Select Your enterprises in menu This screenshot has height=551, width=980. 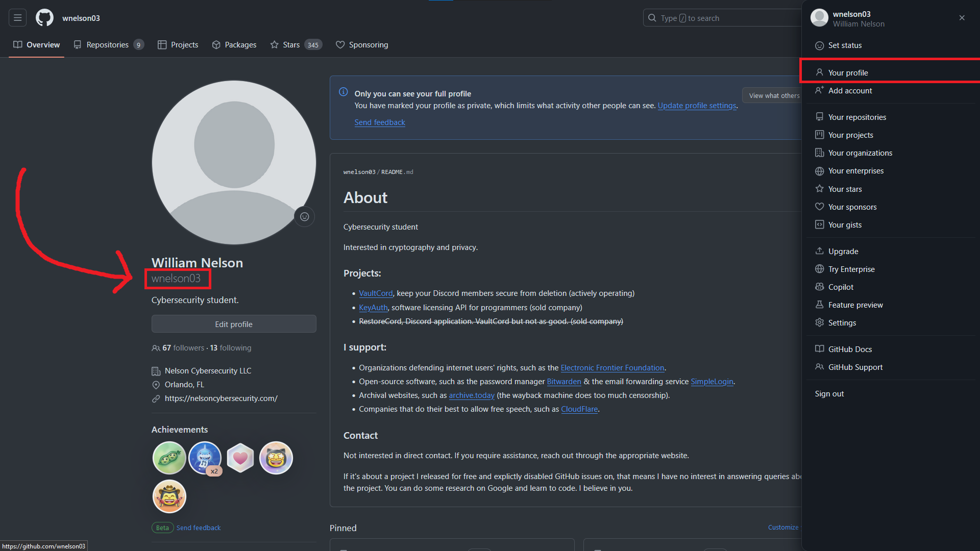[x=890, y=171]
